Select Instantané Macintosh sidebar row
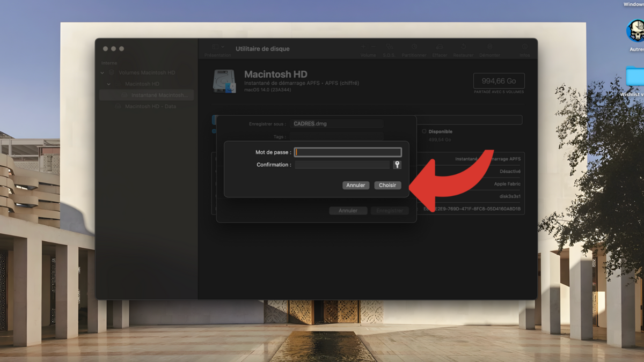The width and height of the screenshot is (644, 362). 146,95
